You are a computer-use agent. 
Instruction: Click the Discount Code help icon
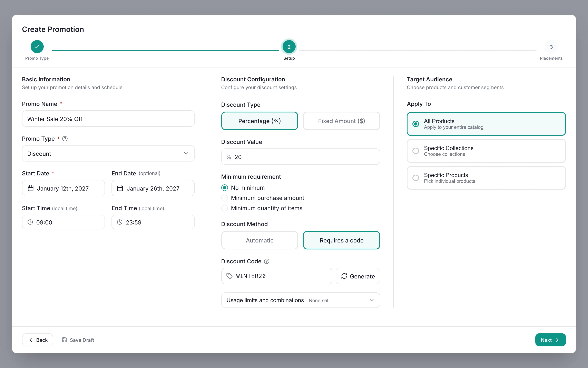click(x=267, y=261)
